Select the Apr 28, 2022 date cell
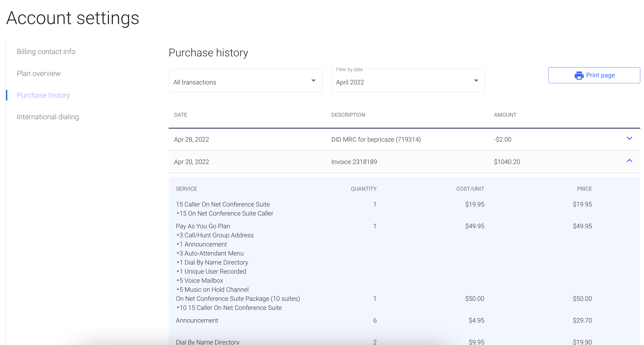 (x=192, y=139)
